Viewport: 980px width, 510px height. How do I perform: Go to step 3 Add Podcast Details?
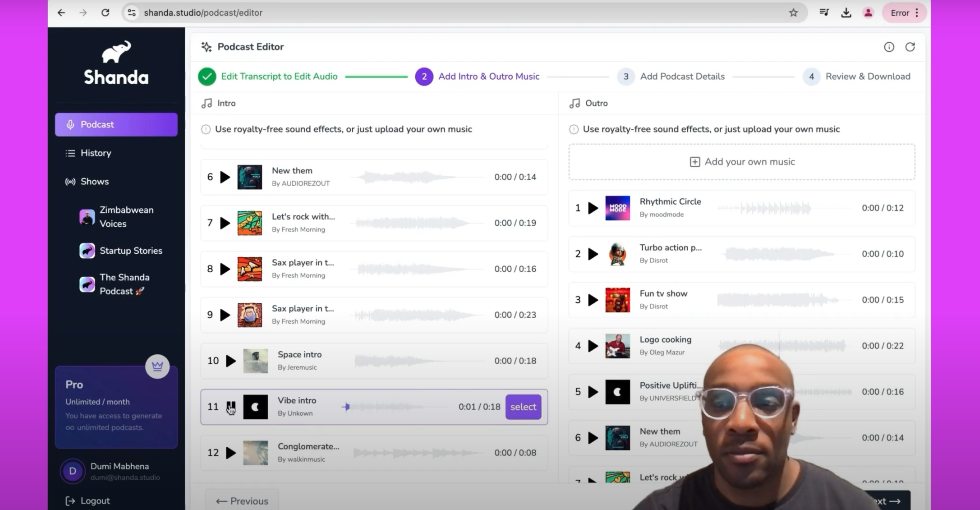click(671, 76)
